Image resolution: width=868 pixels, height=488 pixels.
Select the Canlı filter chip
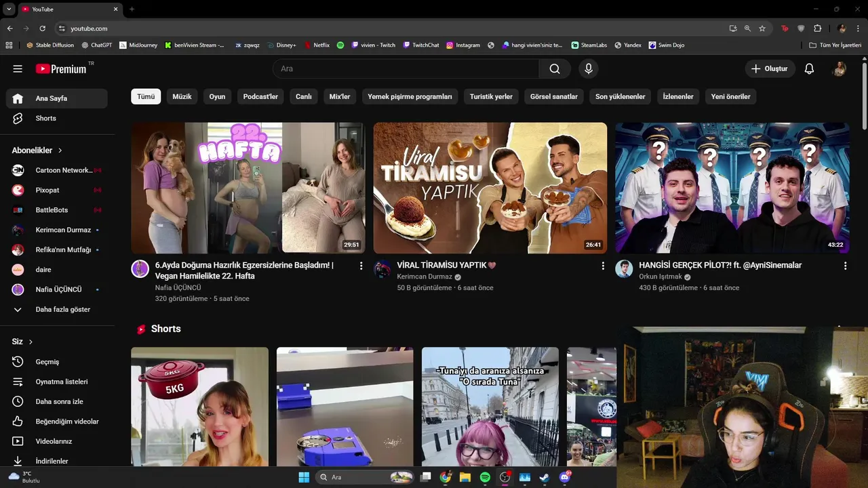coord(304,96)
